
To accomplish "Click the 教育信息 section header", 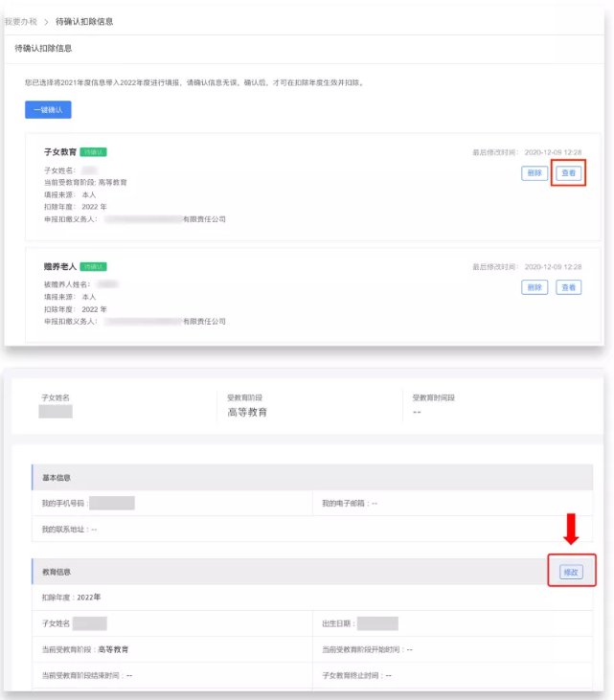I will (56, 572).
